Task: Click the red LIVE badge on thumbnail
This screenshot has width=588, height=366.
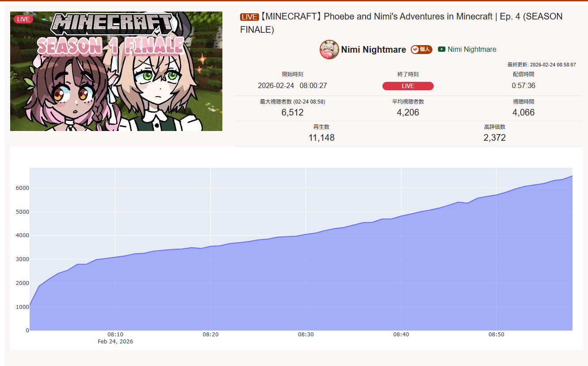Action: (23, 19)
